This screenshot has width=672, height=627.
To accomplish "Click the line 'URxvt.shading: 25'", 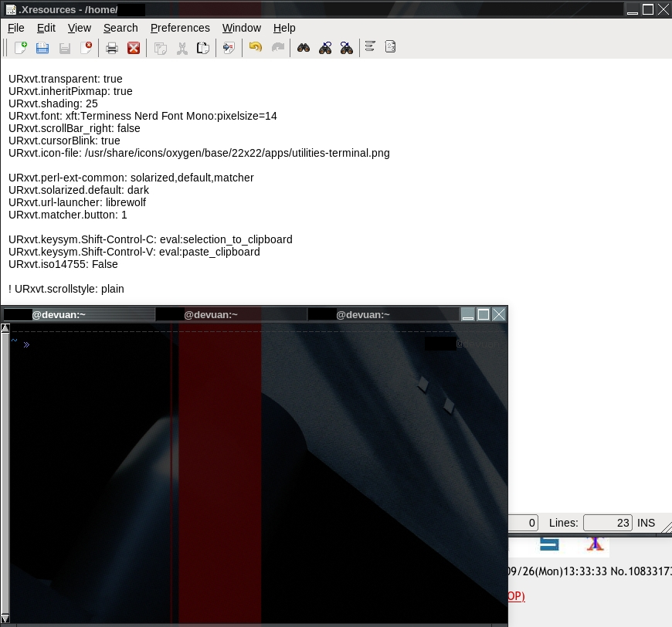I will click(x=53, y=103).
